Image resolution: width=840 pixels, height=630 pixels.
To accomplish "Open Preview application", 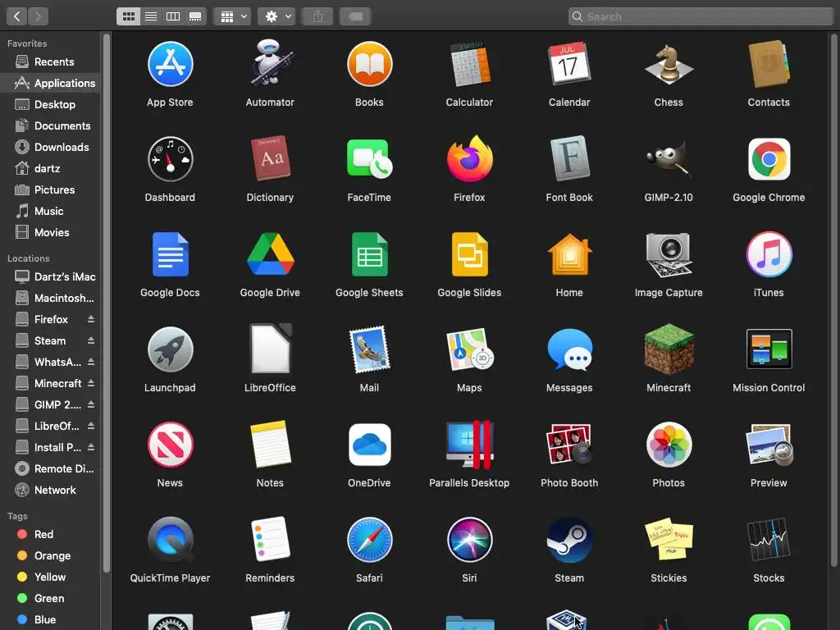I will (x=768, y=445).
